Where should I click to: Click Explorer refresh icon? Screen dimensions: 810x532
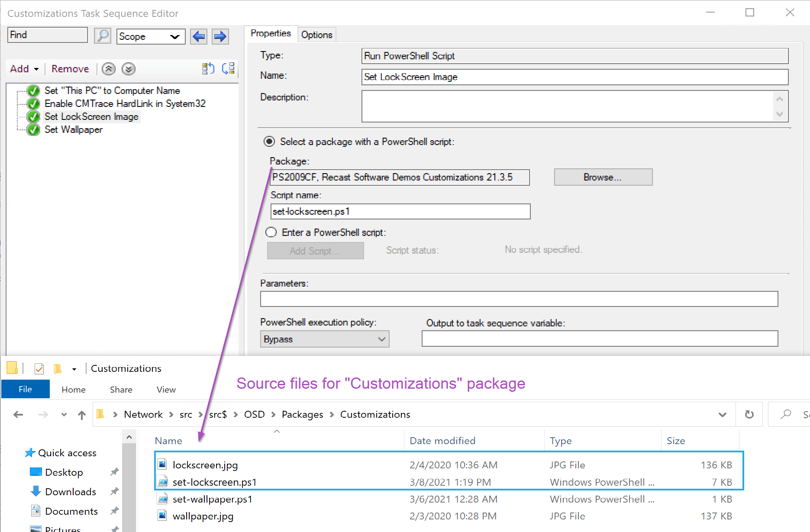749,414
